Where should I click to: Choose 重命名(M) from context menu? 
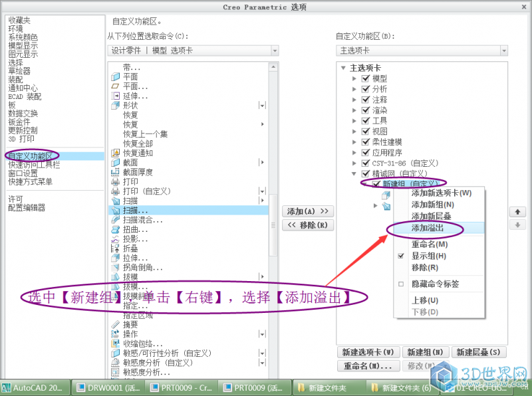coord(430,244)
